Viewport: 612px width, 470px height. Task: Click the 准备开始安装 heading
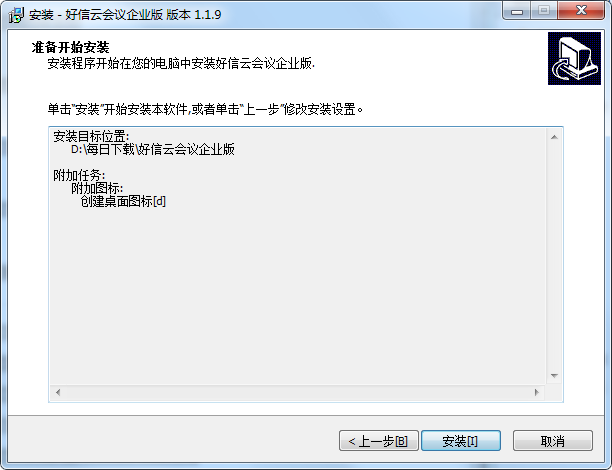point(70,47)
